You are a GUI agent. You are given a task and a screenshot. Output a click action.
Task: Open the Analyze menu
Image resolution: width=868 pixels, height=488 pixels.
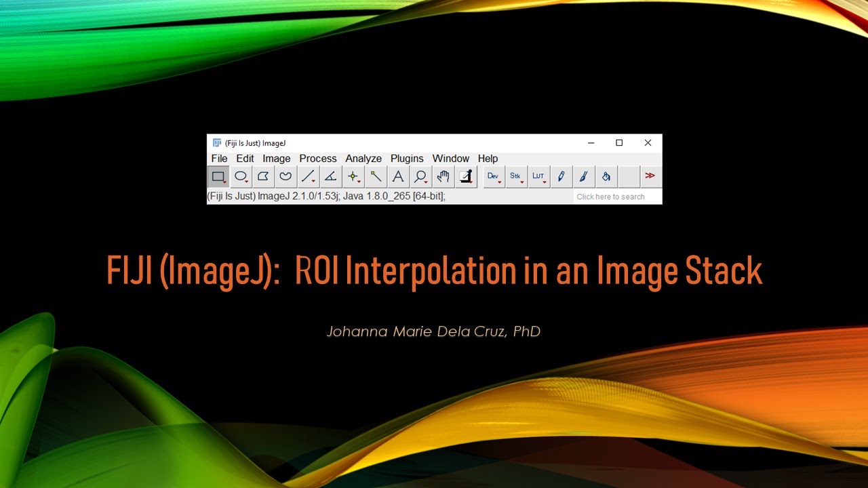click(363, 159)
